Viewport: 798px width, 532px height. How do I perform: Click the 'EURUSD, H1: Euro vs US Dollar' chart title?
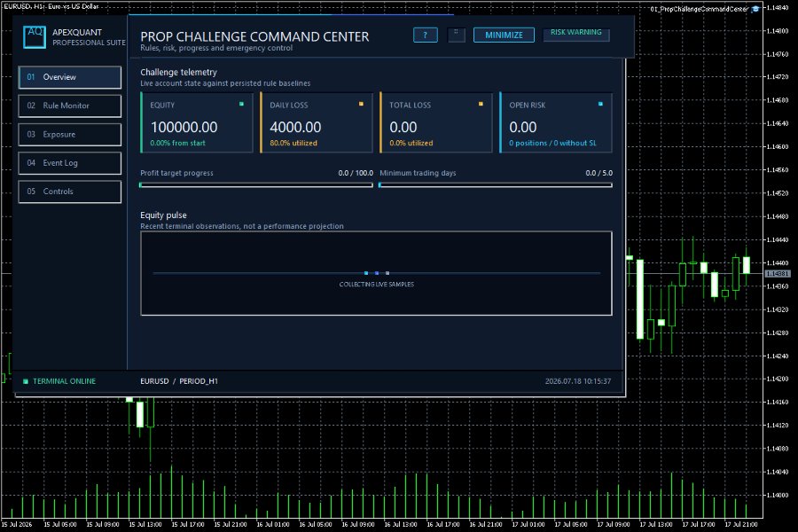point(51,6)
